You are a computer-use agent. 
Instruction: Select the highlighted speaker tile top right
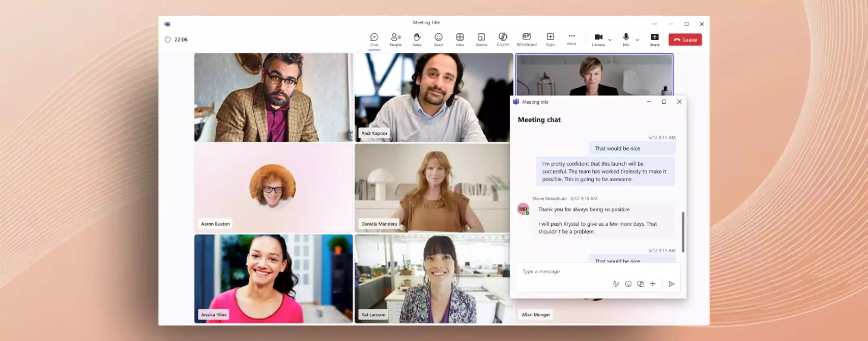(x=594, y=74)
